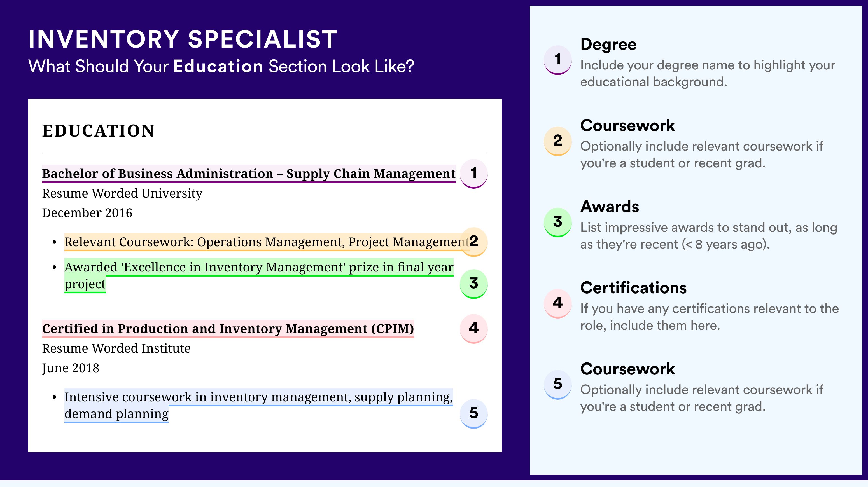Select the number 1 circle beside the Degree heading

(x=558, y=60)
